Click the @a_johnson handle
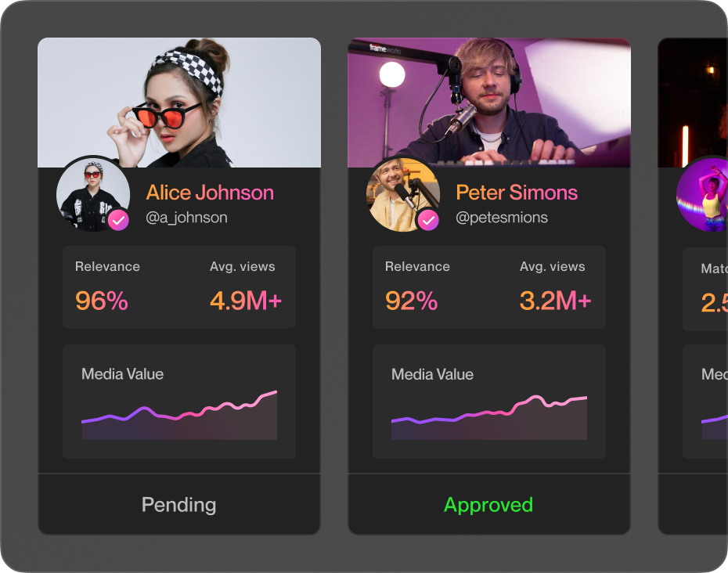The height and width of the screenshot is (573, 728). click(186, 218)
